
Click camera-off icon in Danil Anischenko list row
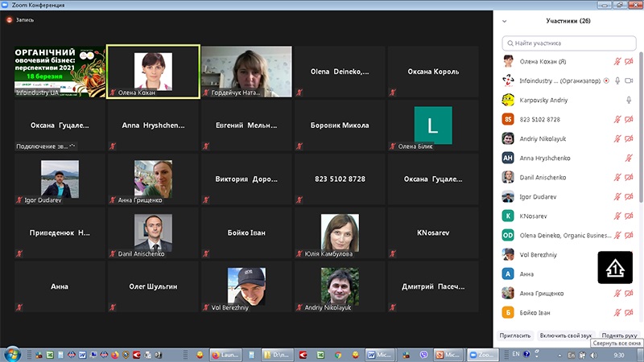click(629, 177)
